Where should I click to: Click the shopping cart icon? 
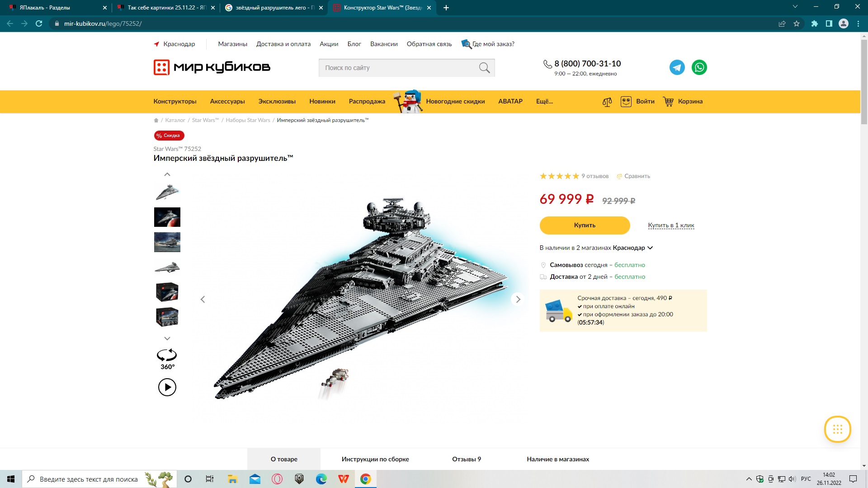point(668,102)
